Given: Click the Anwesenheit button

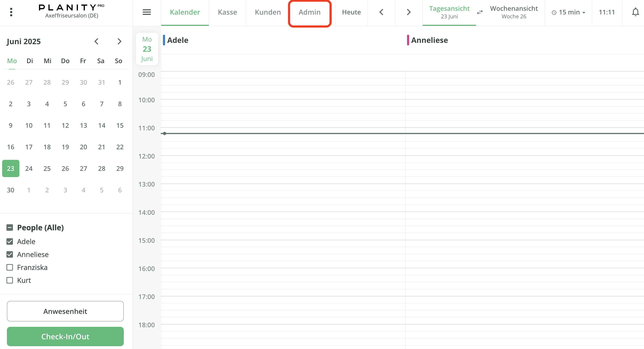Looking at the screenshot, I should (65, 311).
